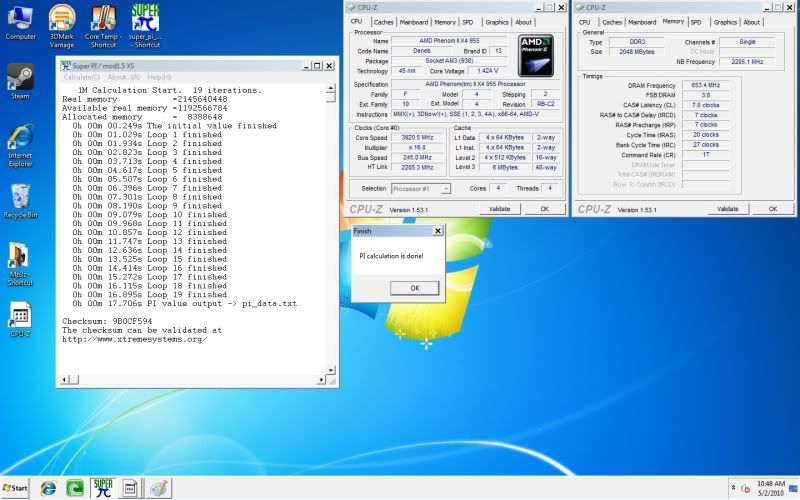The image size is (800, 500).
Task: Click the paint palette taskbar icon
Action: coord(159,488)
